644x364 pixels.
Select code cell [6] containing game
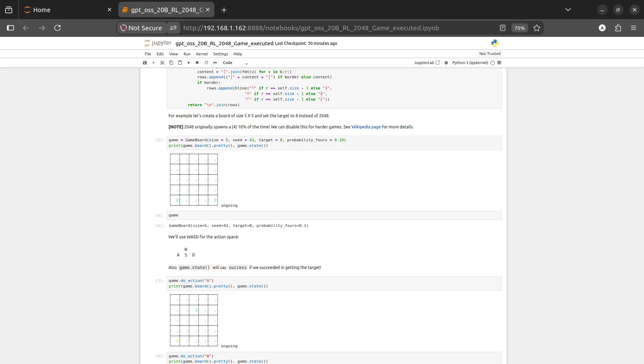pyautogui.click(x=334, y=215)
